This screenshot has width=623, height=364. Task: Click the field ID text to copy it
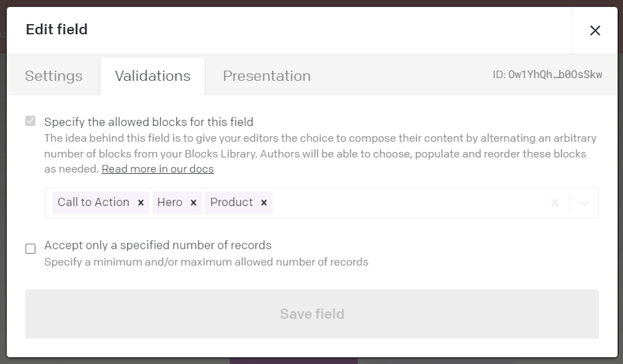coord(548,75)
